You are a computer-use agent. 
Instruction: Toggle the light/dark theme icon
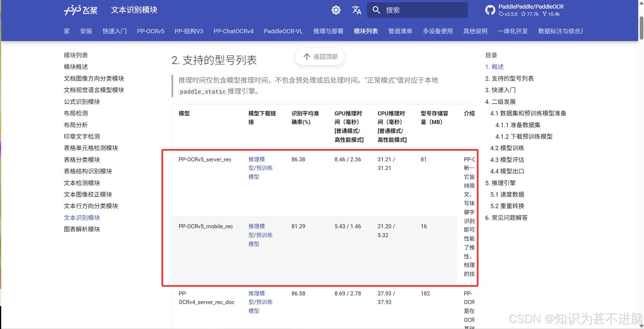336,10
